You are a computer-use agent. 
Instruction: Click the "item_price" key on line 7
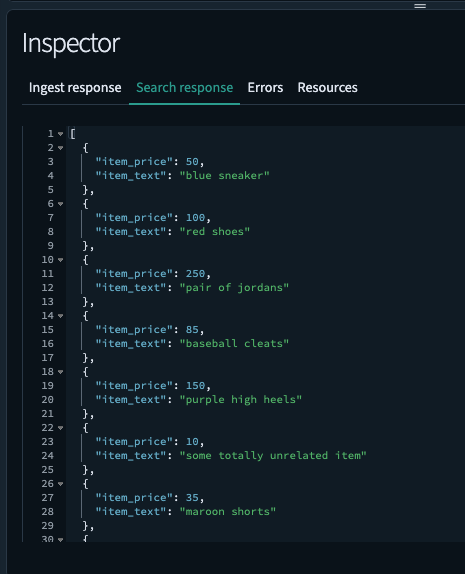point(134,218)
